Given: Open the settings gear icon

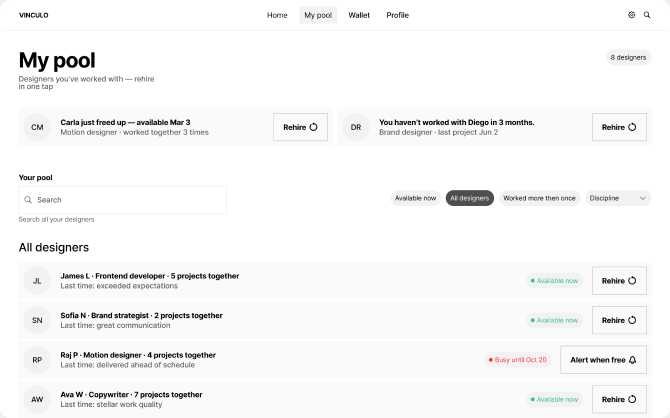Looking at the screenshot, I should (631, 15).
